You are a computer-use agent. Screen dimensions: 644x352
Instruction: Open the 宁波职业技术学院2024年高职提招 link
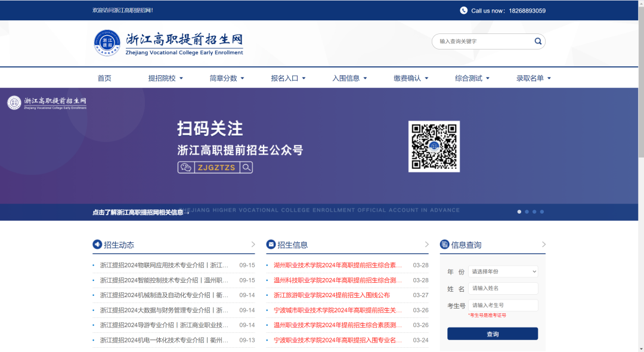coord(338,340)
